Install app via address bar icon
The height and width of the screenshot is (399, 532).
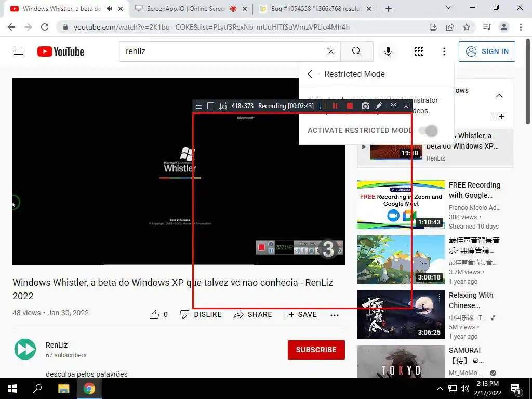pos(433,27)
